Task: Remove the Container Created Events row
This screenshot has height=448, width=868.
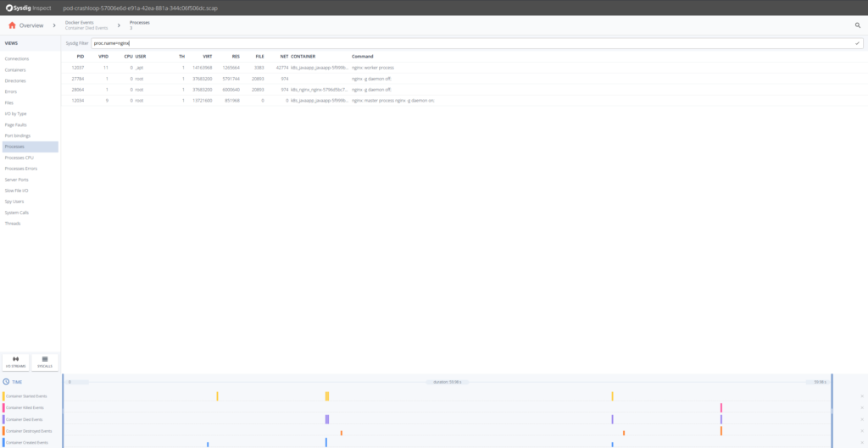Action: click(862, 442)
